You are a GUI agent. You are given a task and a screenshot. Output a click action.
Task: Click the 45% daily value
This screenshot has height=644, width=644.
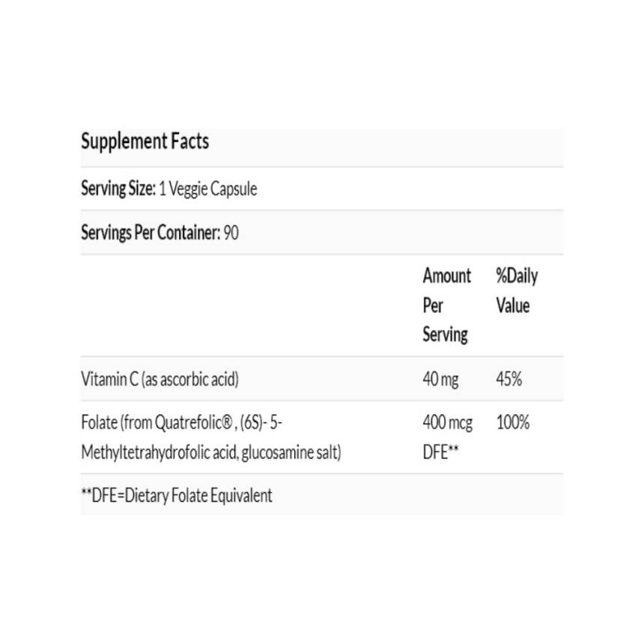pyautogui.click(x=508, y=379)
